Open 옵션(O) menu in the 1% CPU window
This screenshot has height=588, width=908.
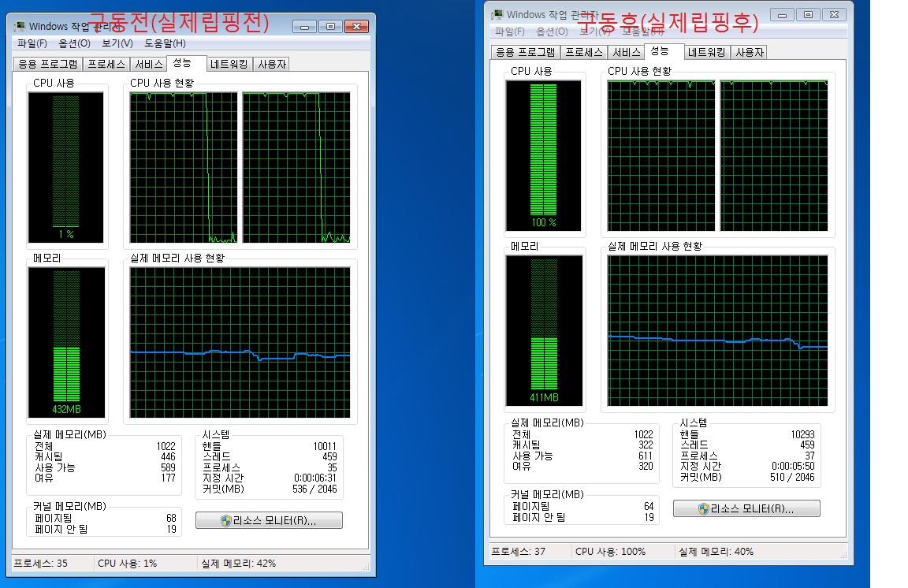[74, 43]
